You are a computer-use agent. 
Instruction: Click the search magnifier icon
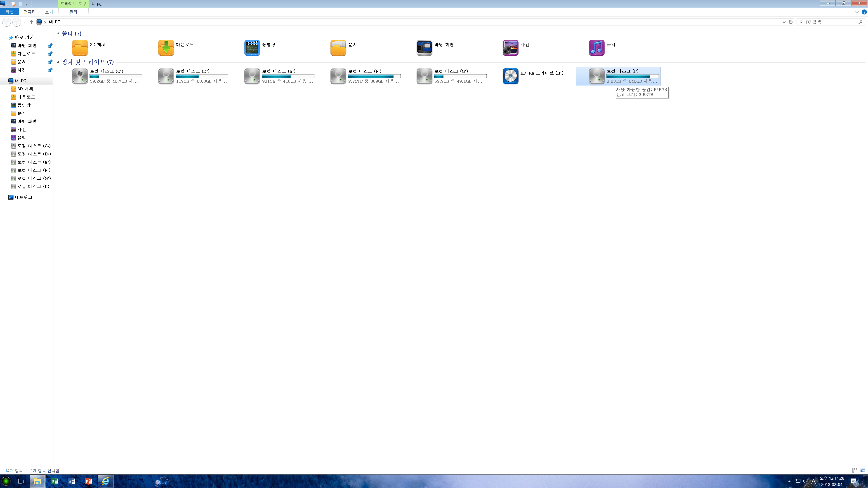(x=860, y=22)
